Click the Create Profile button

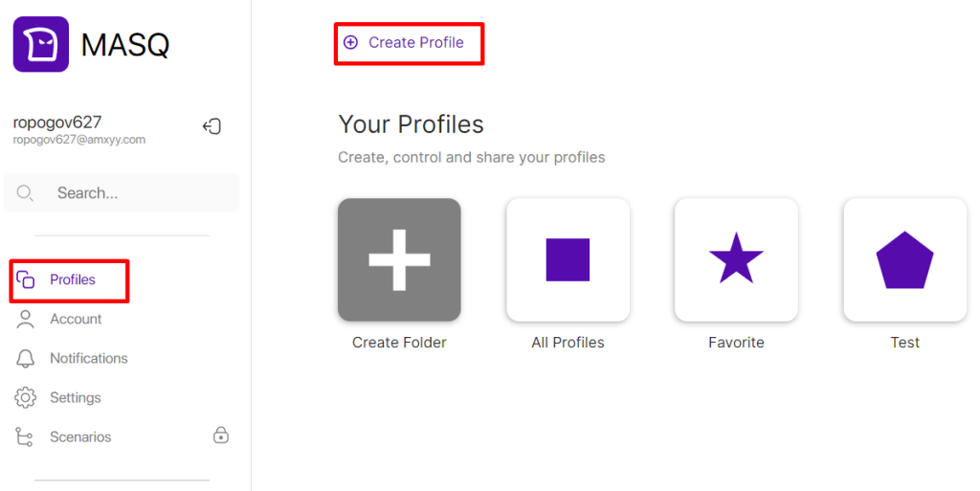(409, 43)
